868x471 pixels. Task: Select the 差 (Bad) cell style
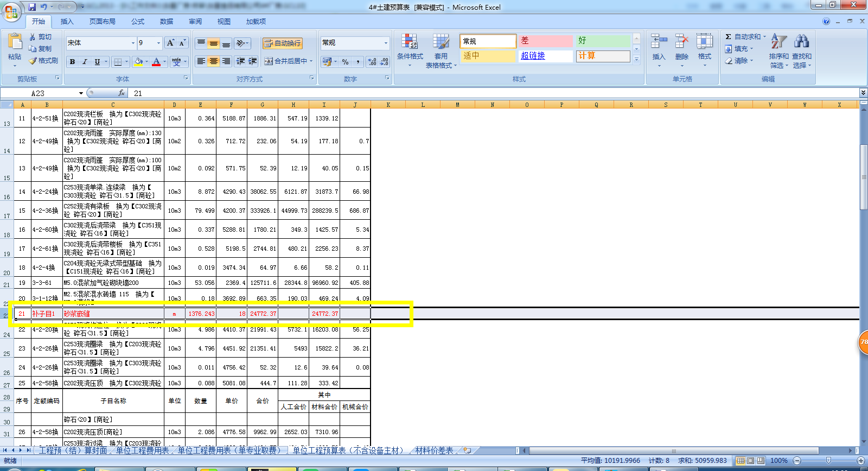coord(546,41)
